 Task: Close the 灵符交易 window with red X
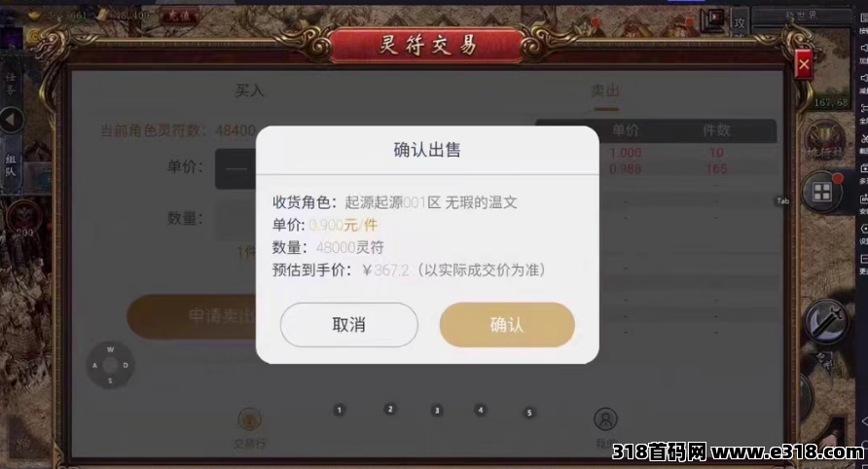[804, 65]
